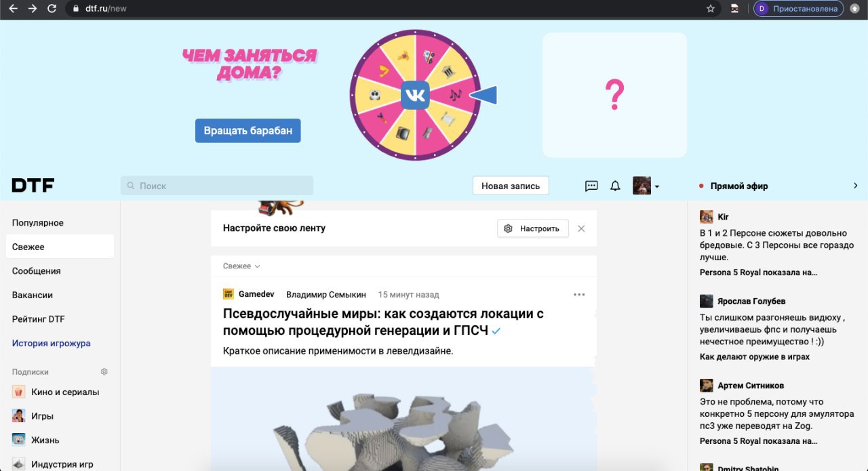Click the Поиск search field
Screen dimensions: 868x471
click(217, 186)
